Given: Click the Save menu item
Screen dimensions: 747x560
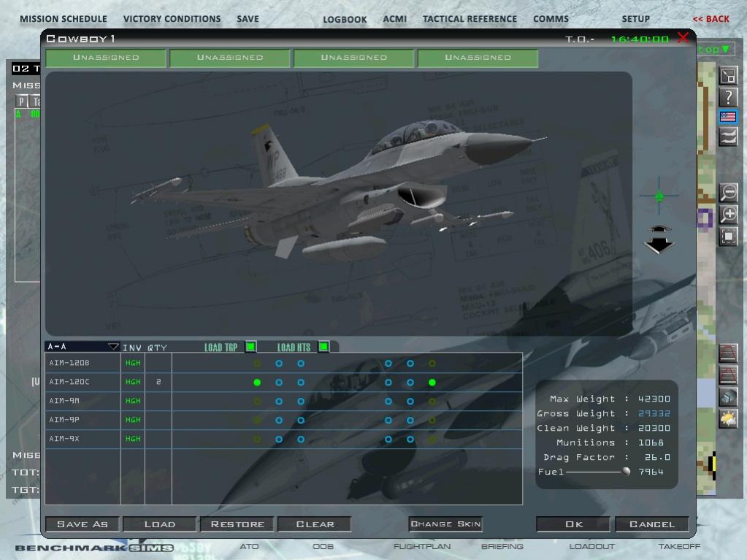Looking at the screenshot, I should coord(248,19).
